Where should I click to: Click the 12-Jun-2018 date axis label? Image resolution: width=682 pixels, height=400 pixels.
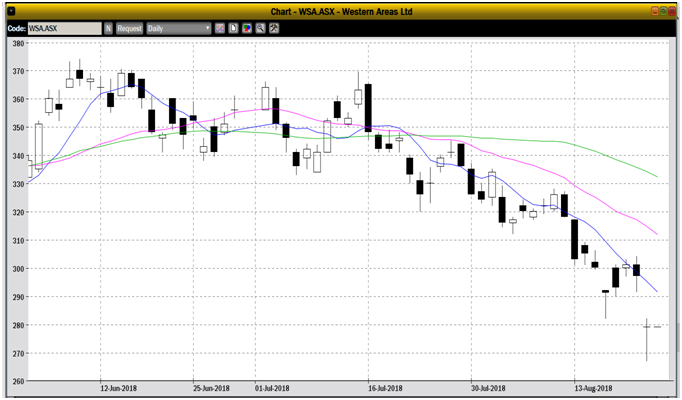[x=118, y=388]
